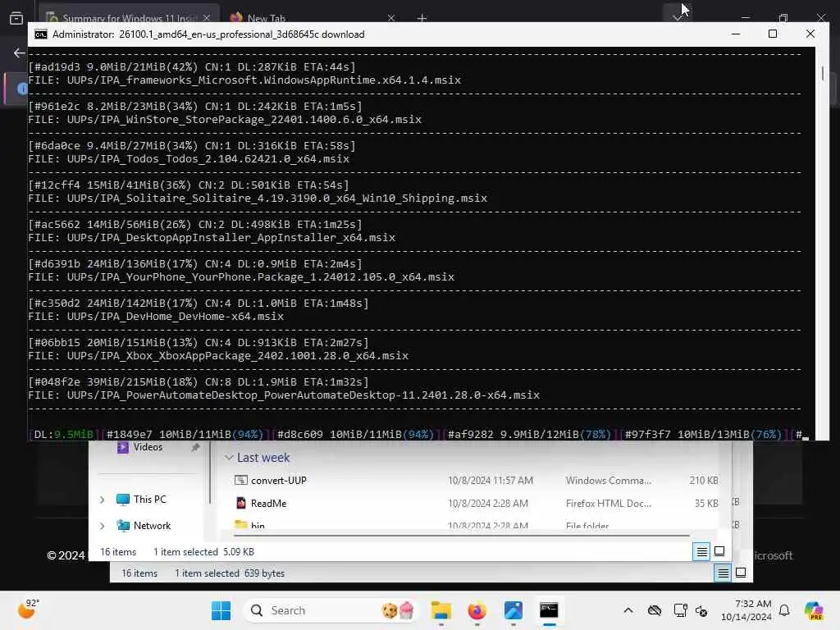Switch to details view in front Explorer

coord(702,551)
